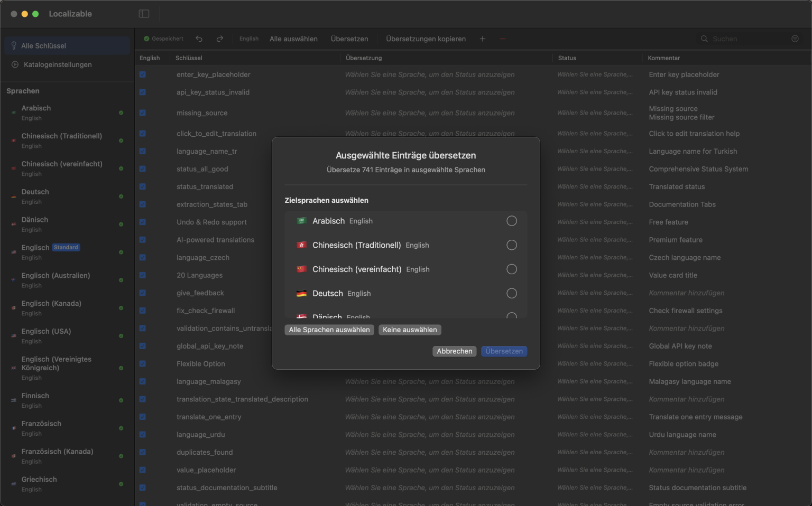812x506 pixels.
Task: Click 'Malagasy language name' comment cell
Action: pyautogui.click(x=690, y=381)
